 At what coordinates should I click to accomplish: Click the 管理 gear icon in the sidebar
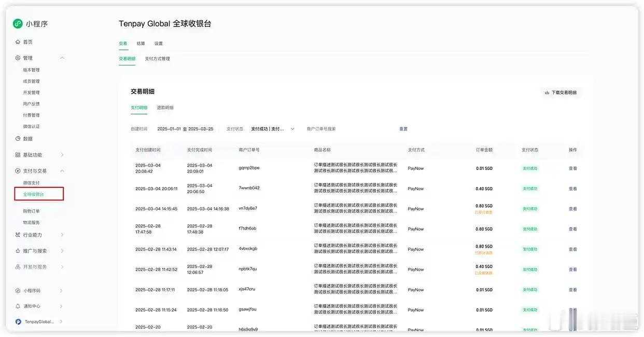point(18,58)
